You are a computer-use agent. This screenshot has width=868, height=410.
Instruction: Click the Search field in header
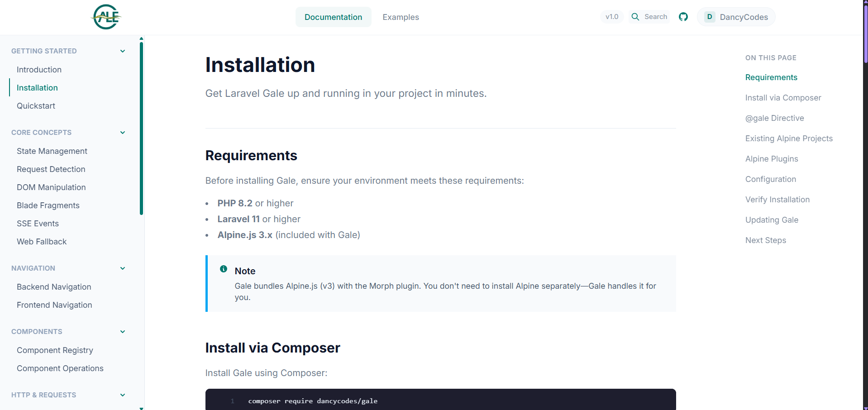pyautogui.click(x=649, y=17)
